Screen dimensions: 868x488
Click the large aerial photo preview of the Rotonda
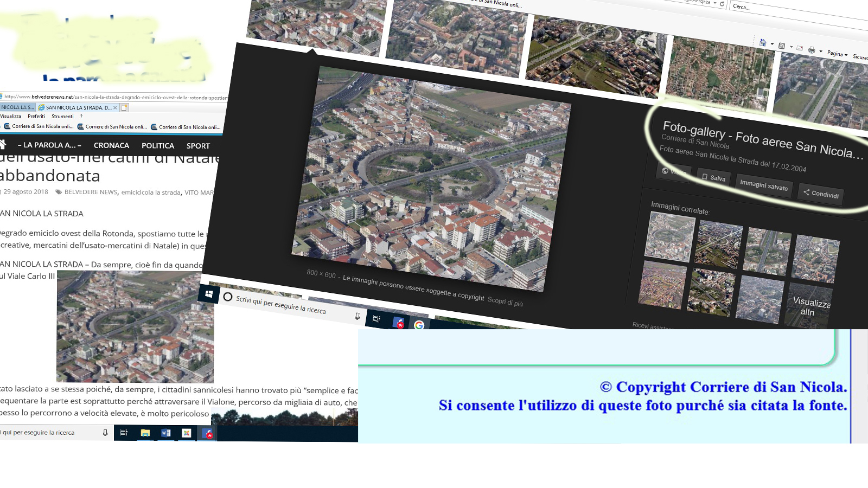click(431, 179)
